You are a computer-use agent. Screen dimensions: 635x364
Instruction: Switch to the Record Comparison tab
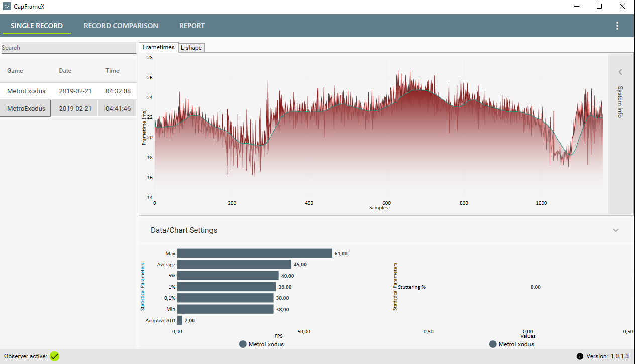[x=121, y=26]
